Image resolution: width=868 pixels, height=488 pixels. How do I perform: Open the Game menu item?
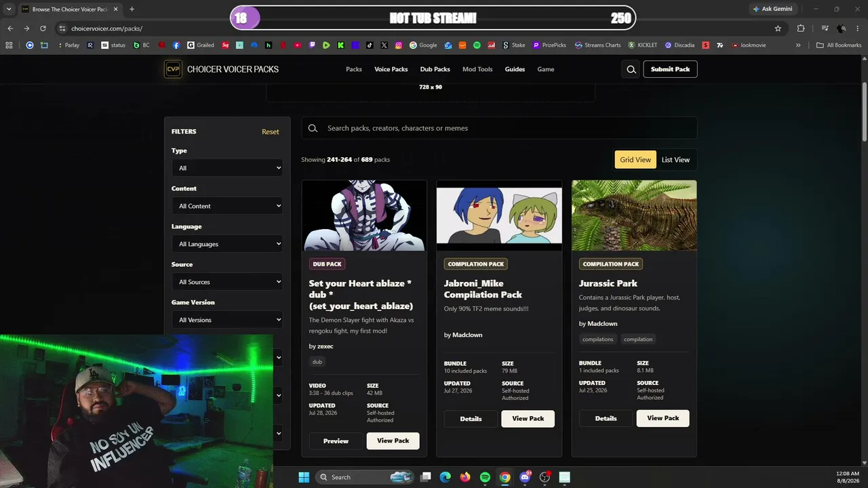coord(546,69)
